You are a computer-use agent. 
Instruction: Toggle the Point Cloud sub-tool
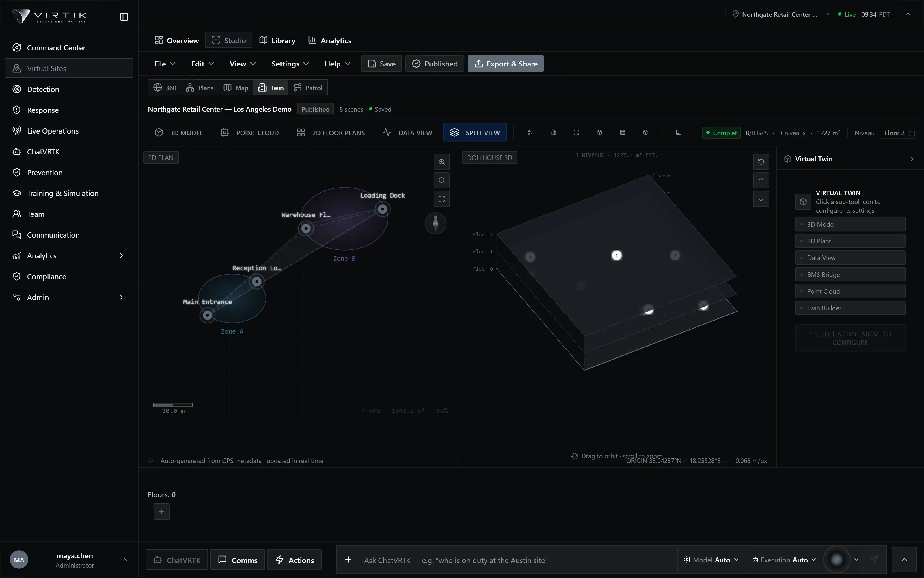(x=850, y=291)
